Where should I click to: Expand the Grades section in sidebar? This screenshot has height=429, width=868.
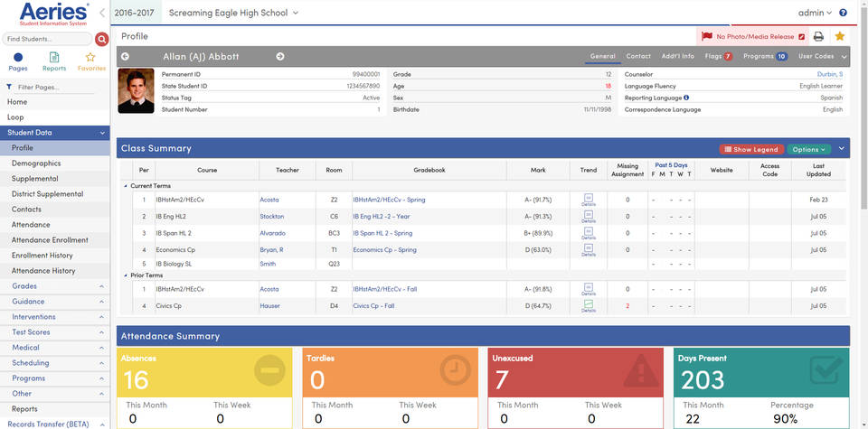(x=54, y=286)
